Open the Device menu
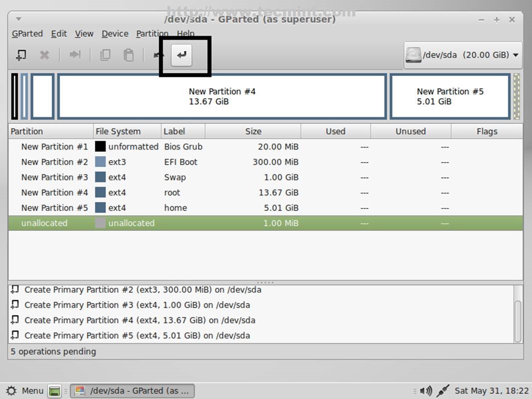Screen dimensions: 532x399 tap(115, 34)
